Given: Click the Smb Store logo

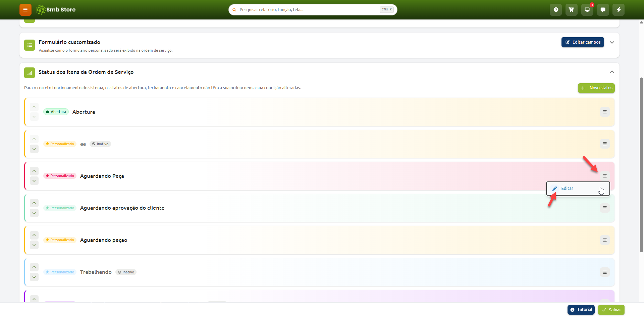Looking at the screenshot, I should pos(56,10).
